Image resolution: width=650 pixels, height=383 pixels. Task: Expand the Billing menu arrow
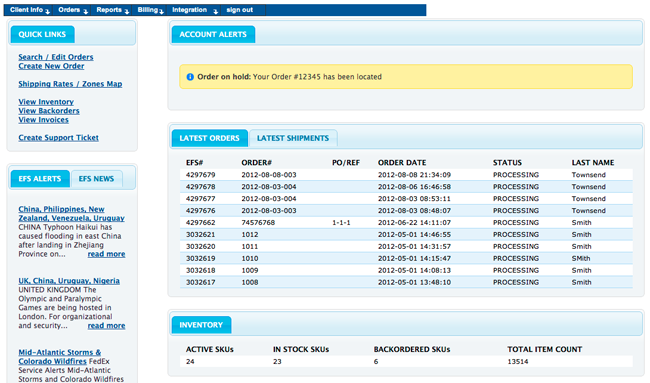[161, 12]
